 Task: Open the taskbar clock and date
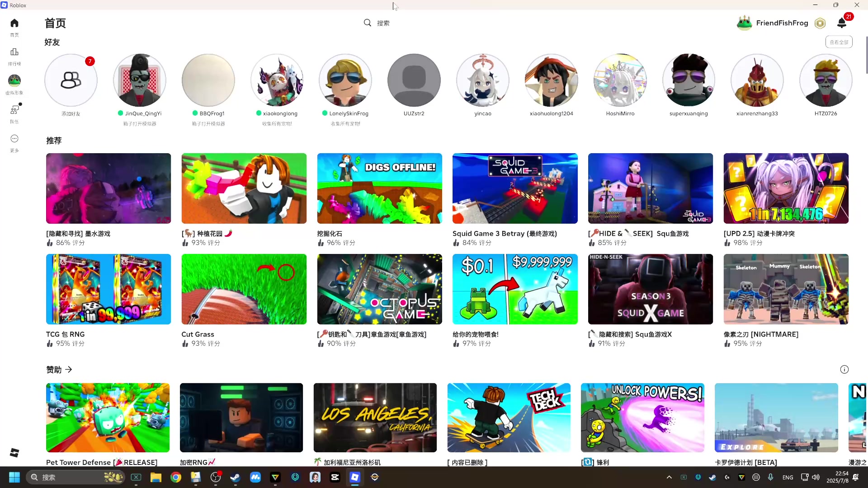pos(837,477)
